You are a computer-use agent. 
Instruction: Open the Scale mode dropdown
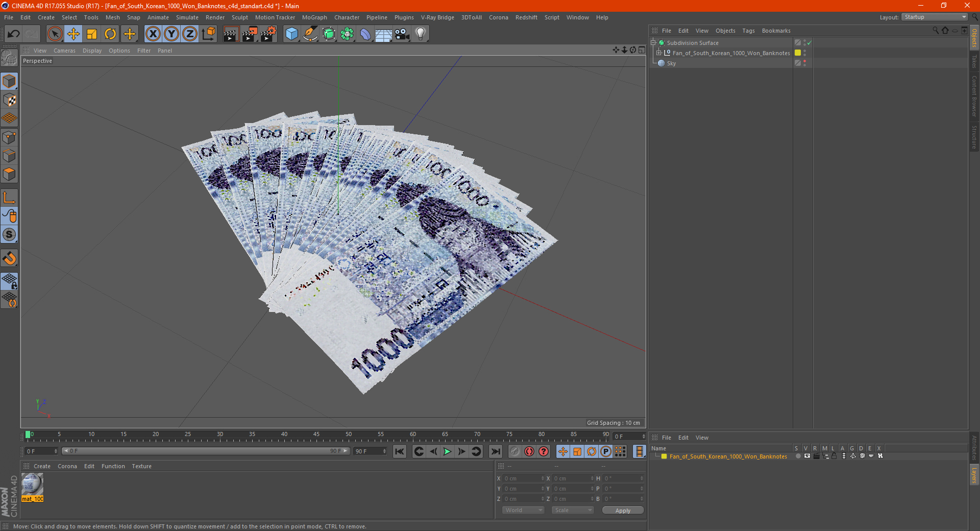coord(572,510)
